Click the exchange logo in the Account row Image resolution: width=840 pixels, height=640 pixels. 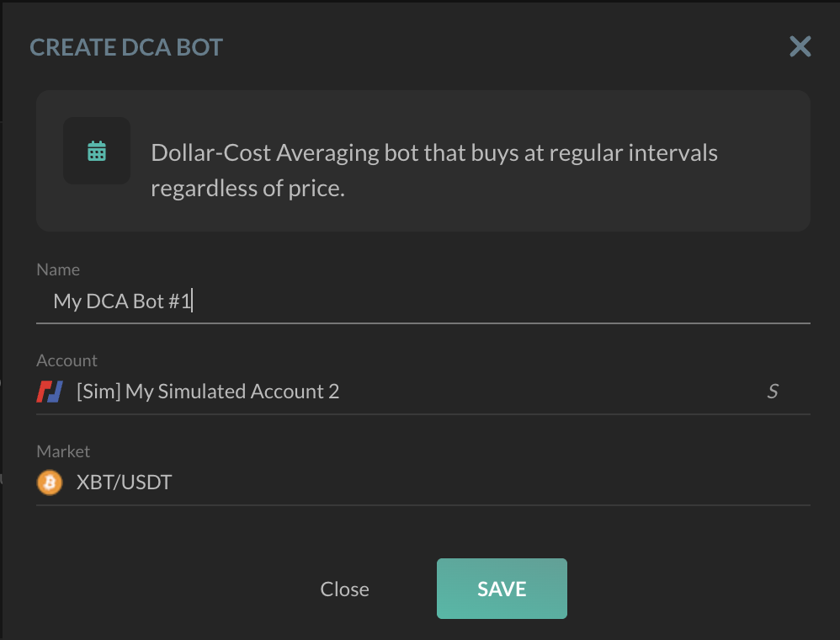click(x=49, y=391)
